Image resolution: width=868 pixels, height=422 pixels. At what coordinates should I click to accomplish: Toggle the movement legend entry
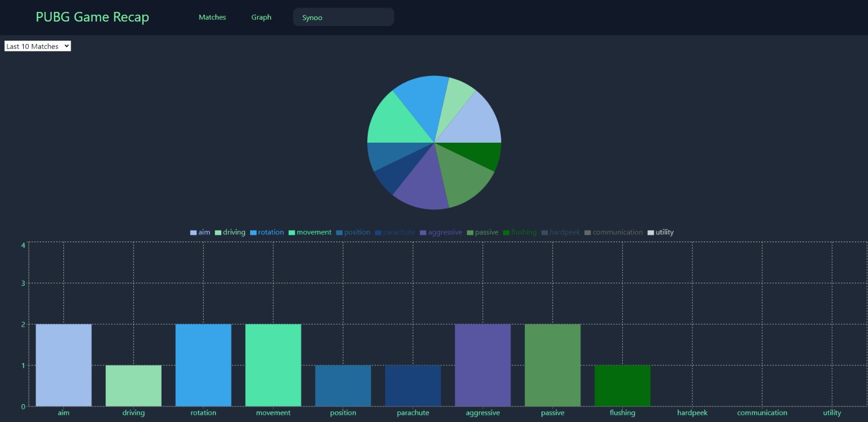(x=310, y=232)
